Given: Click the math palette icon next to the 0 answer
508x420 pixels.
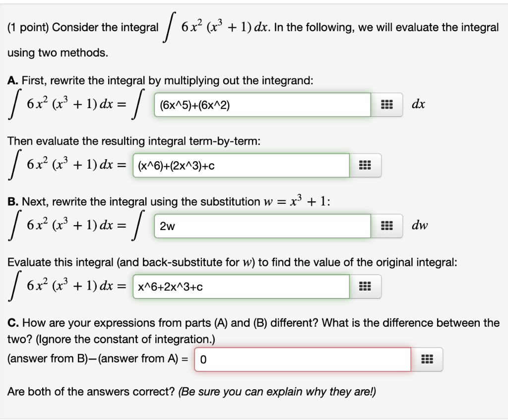Looking at the screenshot, I should coord(427,359).
